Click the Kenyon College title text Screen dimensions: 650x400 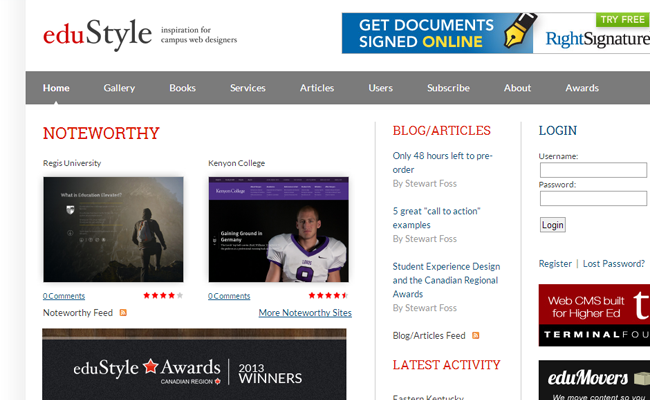coord(237,163)
